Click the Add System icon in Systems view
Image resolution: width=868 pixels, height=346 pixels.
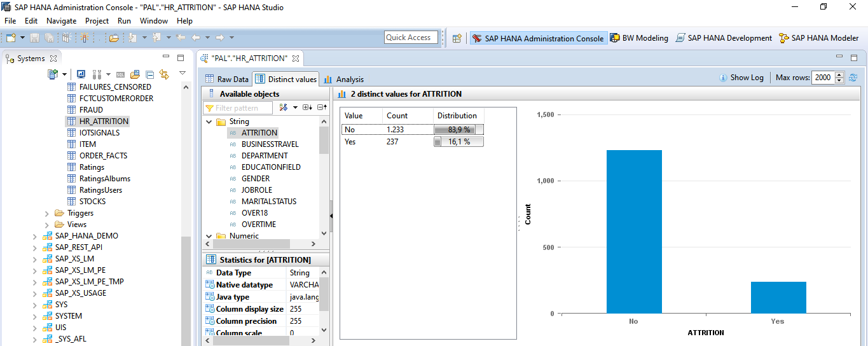point(53,74)
